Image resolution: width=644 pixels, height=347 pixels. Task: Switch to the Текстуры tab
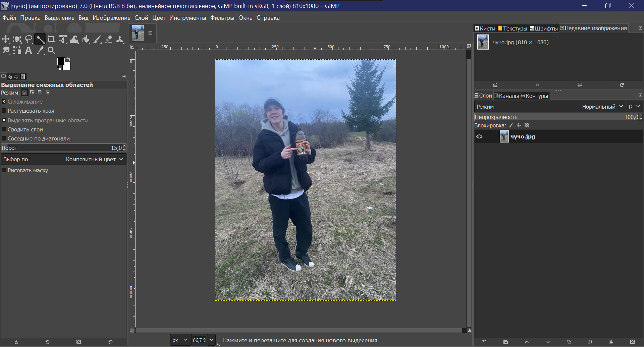[512, 28]
